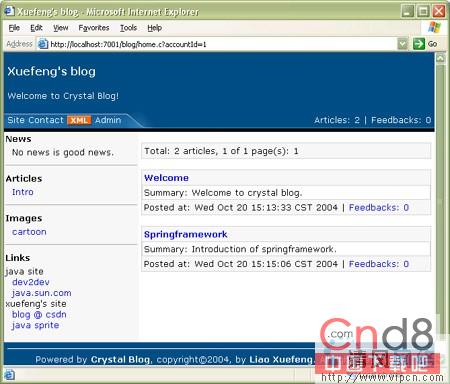Image resolution: width=450 pixels, height=384 pixels.
Task: Click the page icon in address bar
Action: pos(43,44)
